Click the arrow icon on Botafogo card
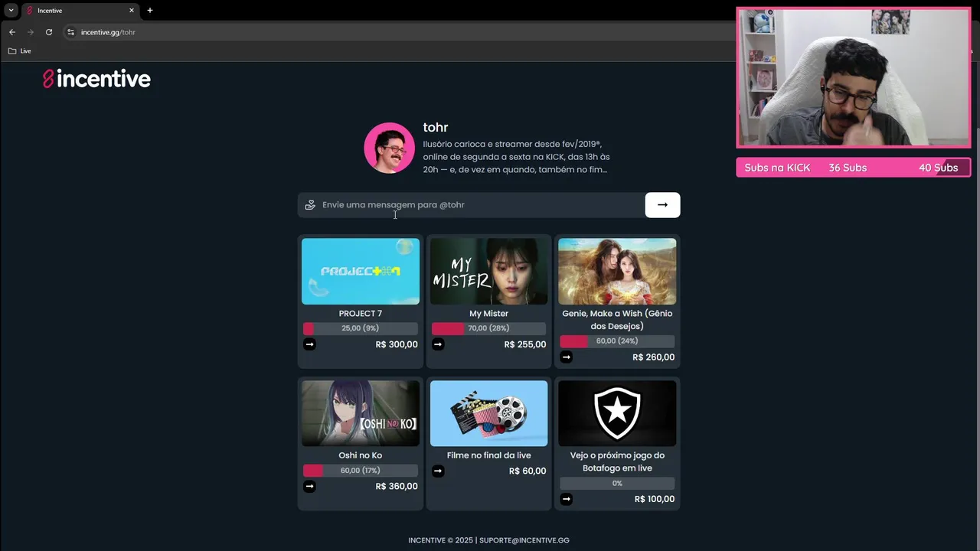The image size is (980, 551). (x=566, y=499)
